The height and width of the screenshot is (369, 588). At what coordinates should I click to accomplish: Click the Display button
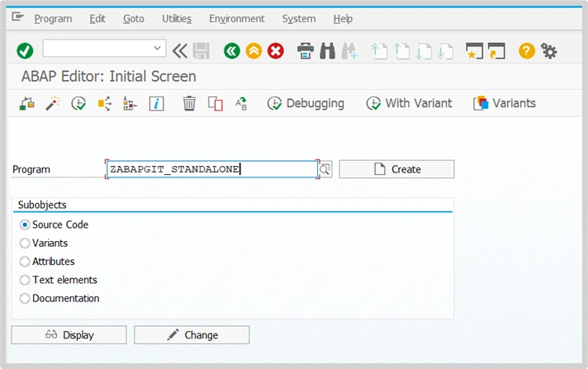(69, 335)
